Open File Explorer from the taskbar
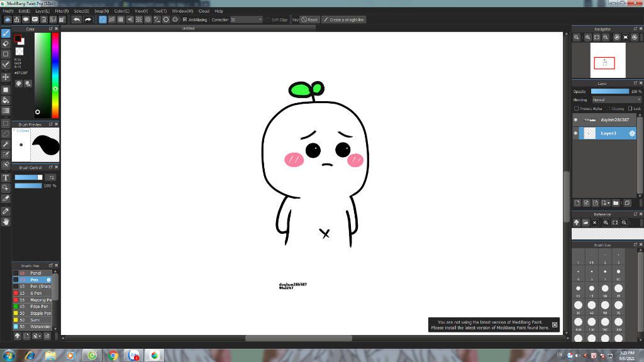The height and width of the screenshot is (362, 644). 50,356
